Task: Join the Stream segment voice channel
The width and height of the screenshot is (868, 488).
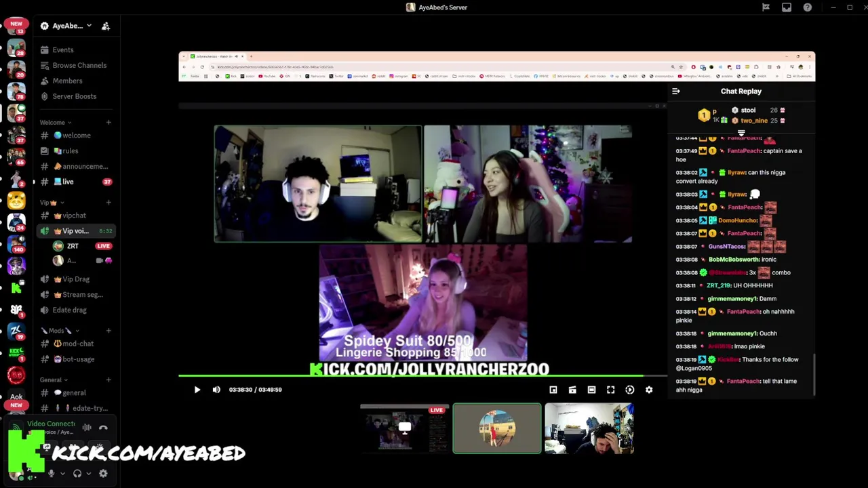Action: 76,295
